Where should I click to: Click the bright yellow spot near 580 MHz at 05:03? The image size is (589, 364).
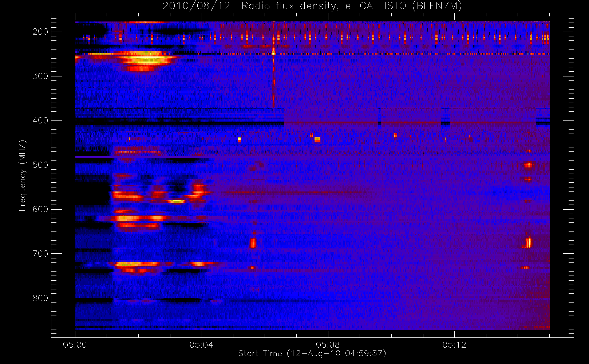(x=176, y=201)
